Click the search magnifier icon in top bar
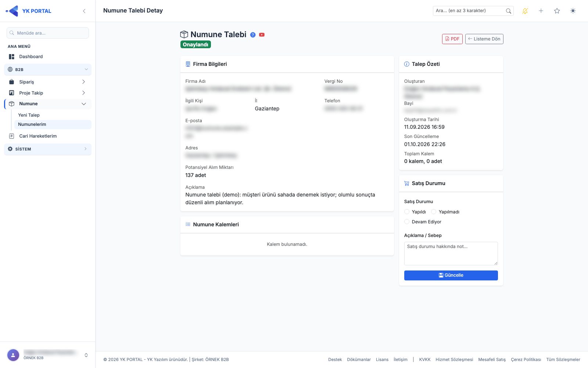The image size is (588, 368). click(x=508, y=11)
